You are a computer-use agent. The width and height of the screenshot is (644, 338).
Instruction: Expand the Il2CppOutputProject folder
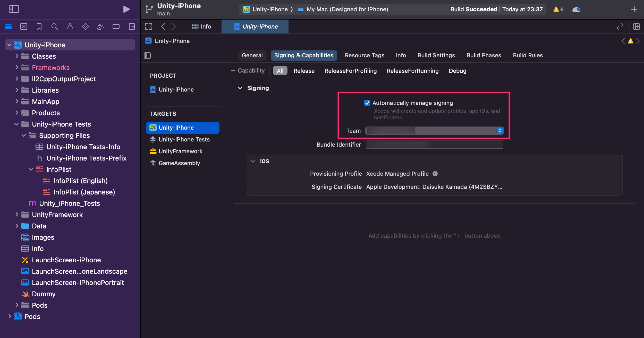pyautogui.click(x=17, y=79)
